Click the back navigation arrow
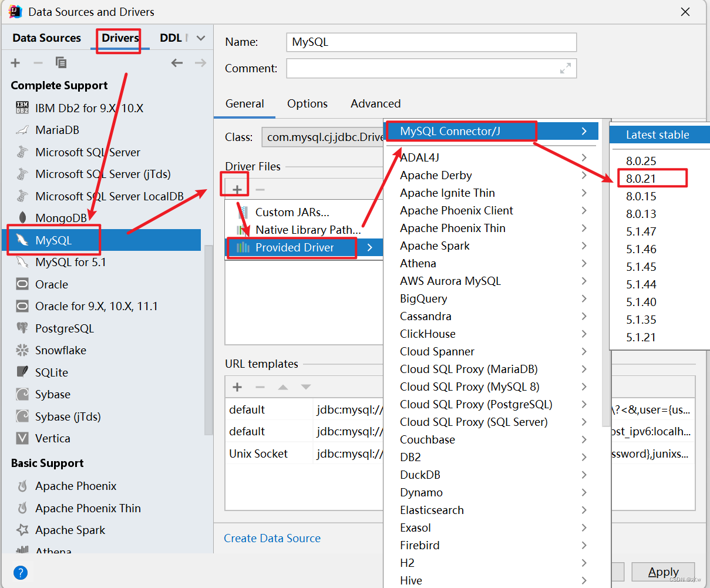710x588 pixels. (177, 63)
